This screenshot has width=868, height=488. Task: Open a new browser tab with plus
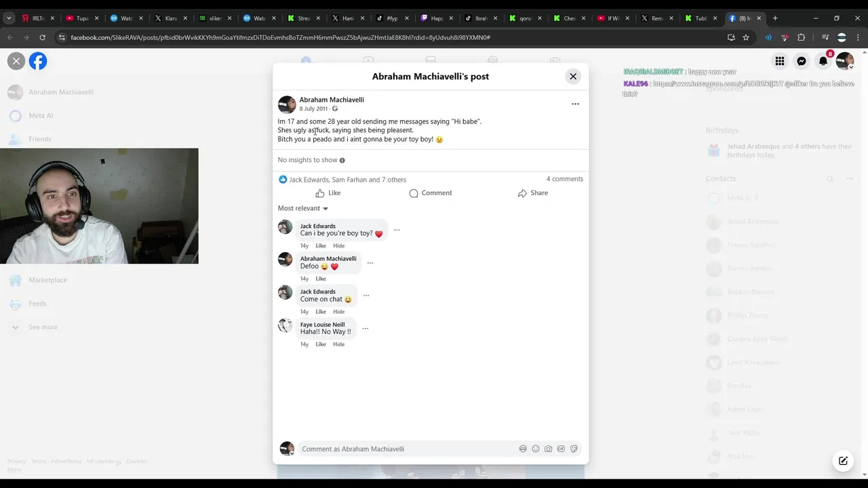click(x=775, y=18)
